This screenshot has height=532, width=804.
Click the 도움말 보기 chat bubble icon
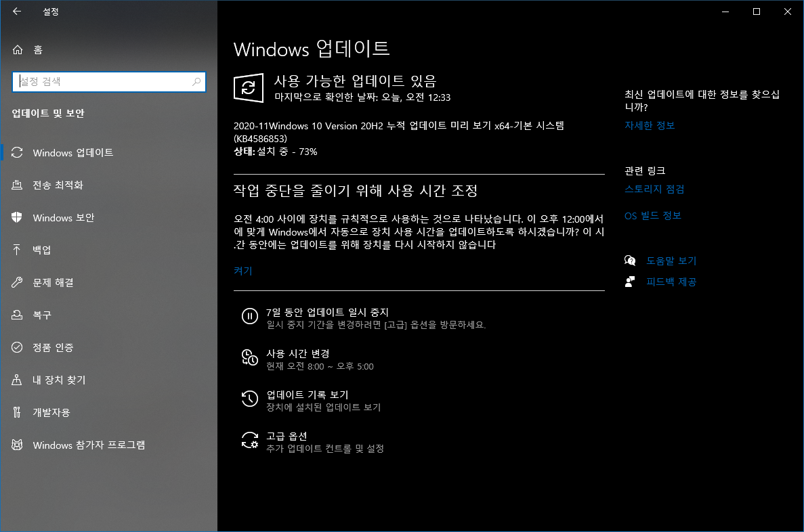[630, 261]
